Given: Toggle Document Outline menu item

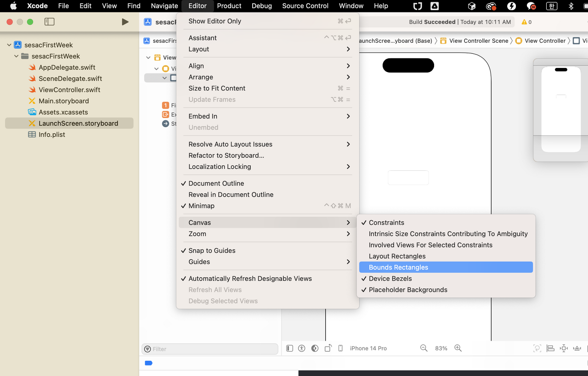Looking at the screenshot, I should coord(268,183).
